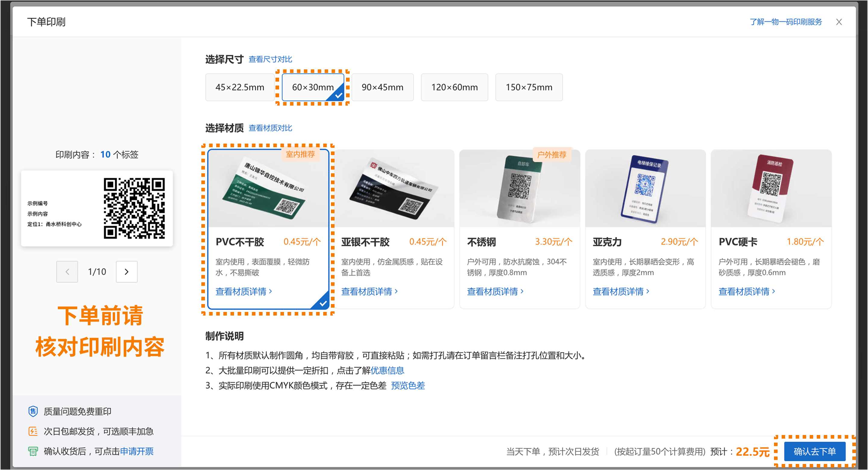Expand material details for 亚克力

pyautogui.click(x=620, y=291)
